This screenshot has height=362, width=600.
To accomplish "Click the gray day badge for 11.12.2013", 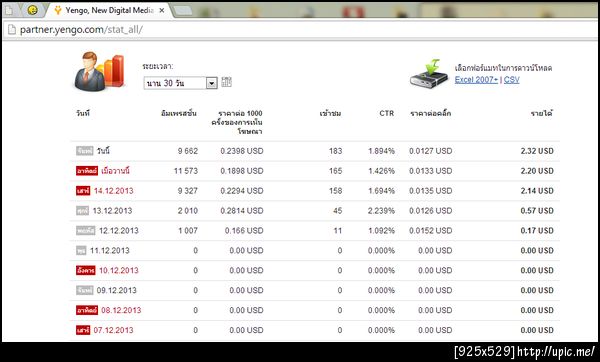I will (x=81, y=250).
